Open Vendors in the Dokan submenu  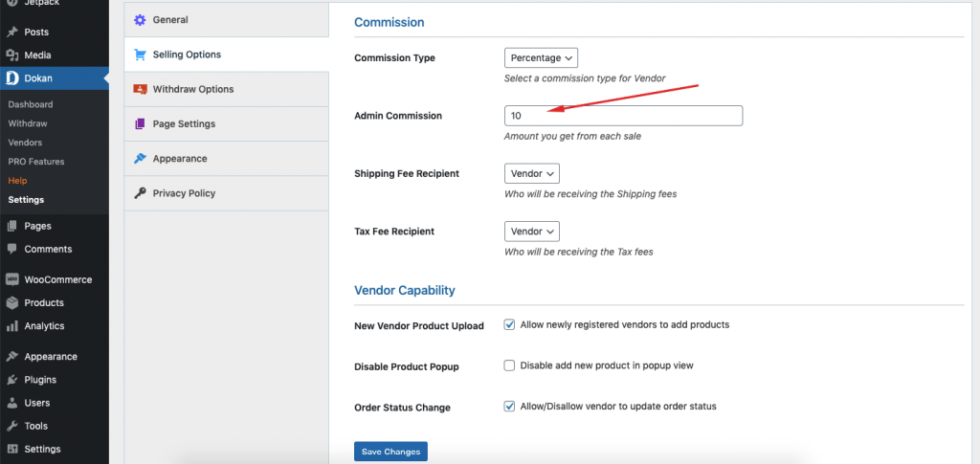pyautogui.click(x=25, y=143)
